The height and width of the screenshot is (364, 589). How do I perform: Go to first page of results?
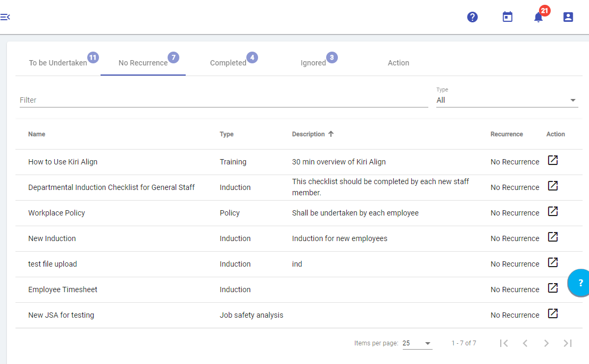[x=504, y=343]
